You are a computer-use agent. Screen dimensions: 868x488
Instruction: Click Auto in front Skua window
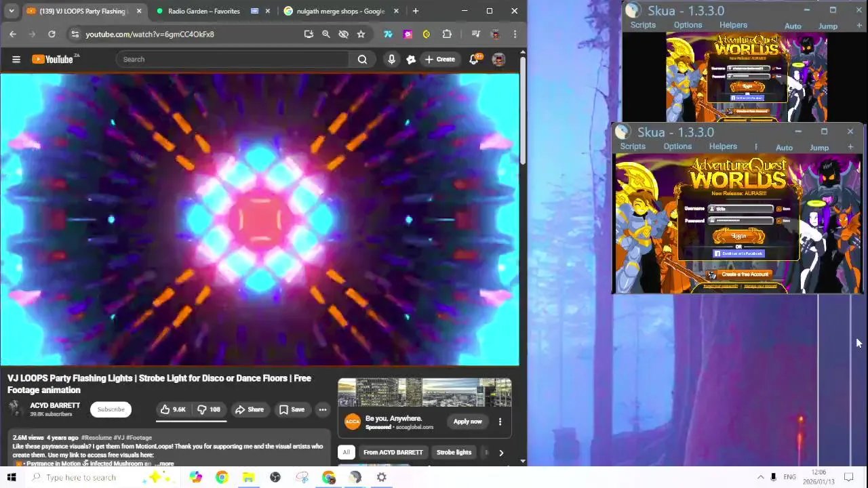pyautogui.click(x=784, y=148)
